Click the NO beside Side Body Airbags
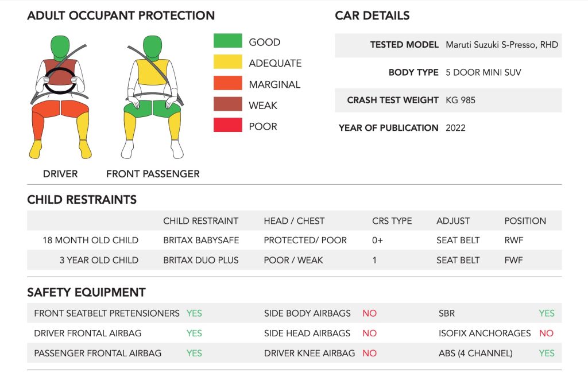The height and width of the screenshot is (377, 588). point(369,313)
